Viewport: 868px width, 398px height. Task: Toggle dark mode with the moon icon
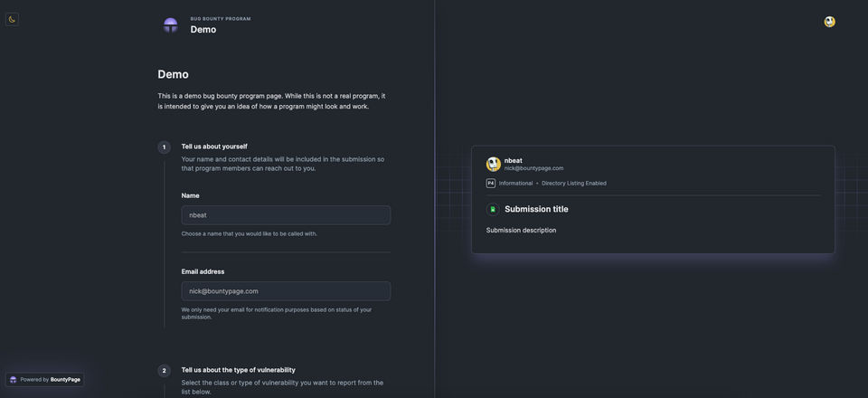pos(13,19)
